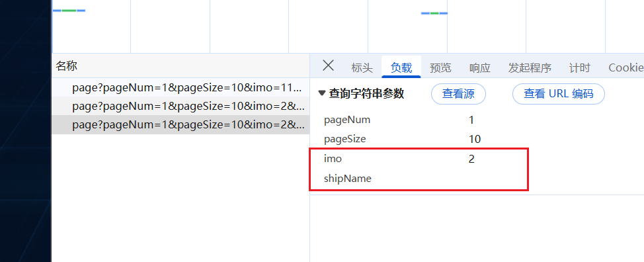Click the pageNum value 1
644x262 pixels.
tap(471, 120)
